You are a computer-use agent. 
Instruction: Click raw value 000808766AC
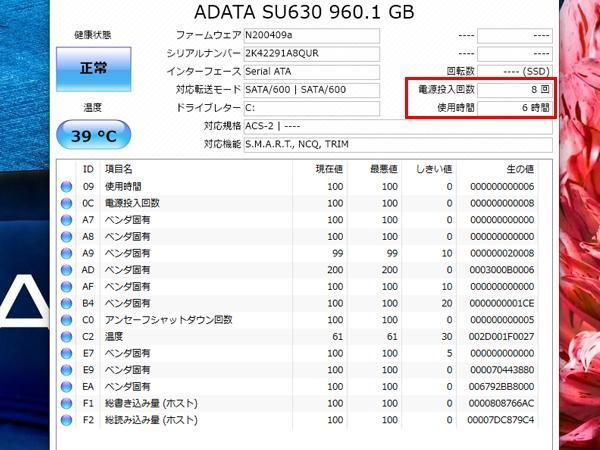coord(502,403)
